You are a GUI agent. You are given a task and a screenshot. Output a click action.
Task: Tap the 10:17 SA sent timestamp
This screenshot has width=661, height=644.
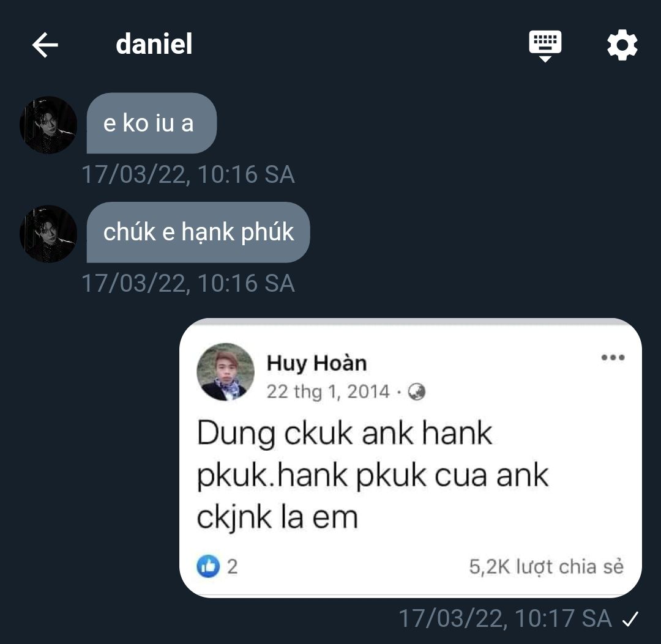(505, 618)
